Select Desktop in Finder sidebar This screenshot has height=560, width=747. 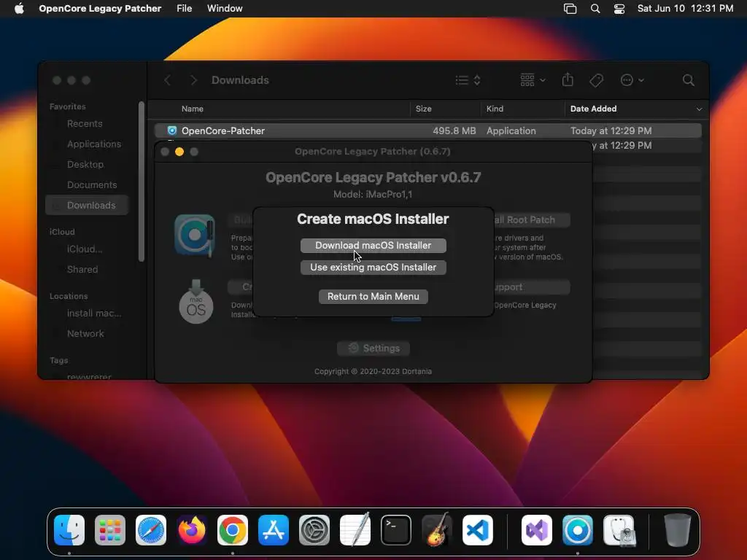point(85,164)
